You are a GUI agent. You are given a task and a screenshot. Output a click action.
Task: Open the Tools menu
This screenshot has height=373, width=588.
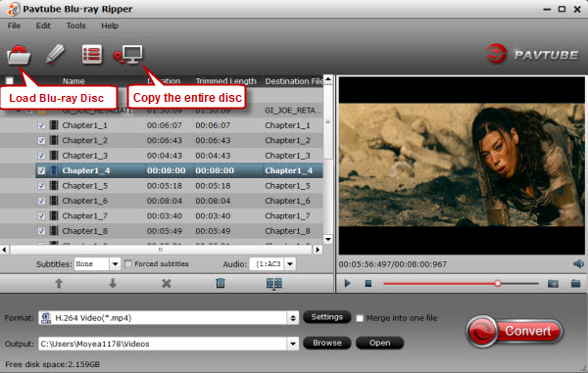(75, 25)
